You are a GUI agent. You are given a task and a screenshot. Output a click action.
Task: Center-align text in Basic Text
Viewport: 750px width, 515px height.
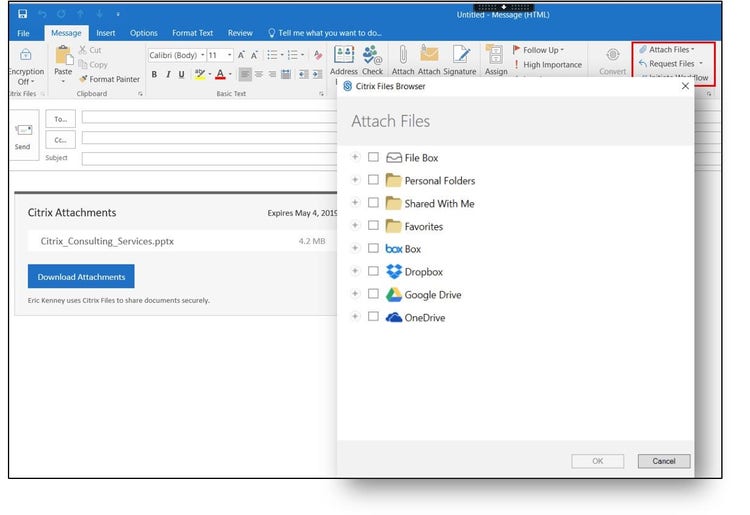click(x=259, y=74)
